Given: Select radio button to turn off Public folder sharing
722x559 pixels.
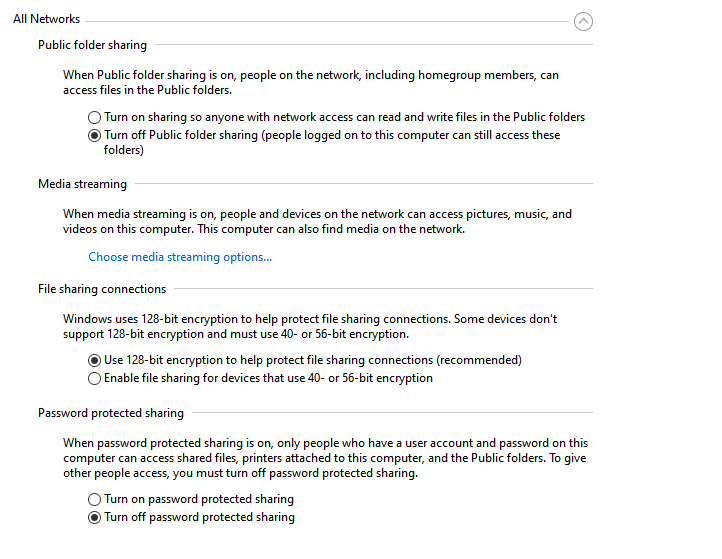Looking at the screenshot, I should pyautogui.click(x=95, y=135).
